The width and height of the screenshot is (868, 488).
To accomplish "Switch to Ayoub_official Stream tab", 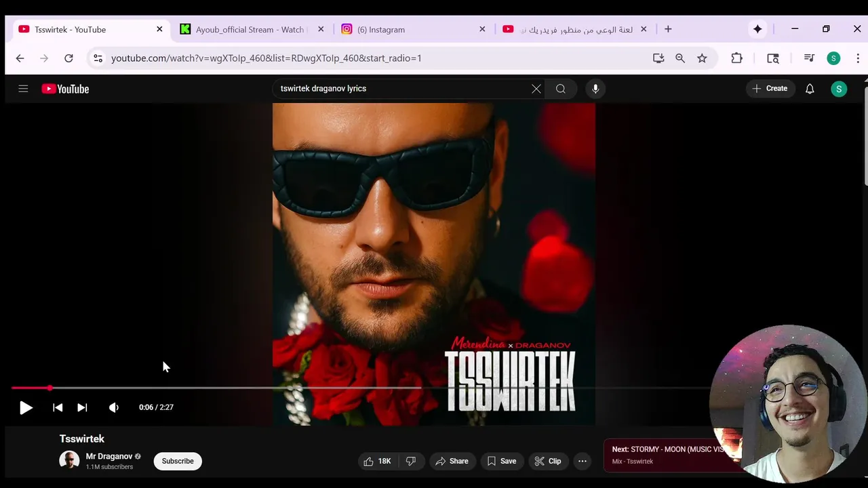I will pyautogui.click(x=250, y=29).
